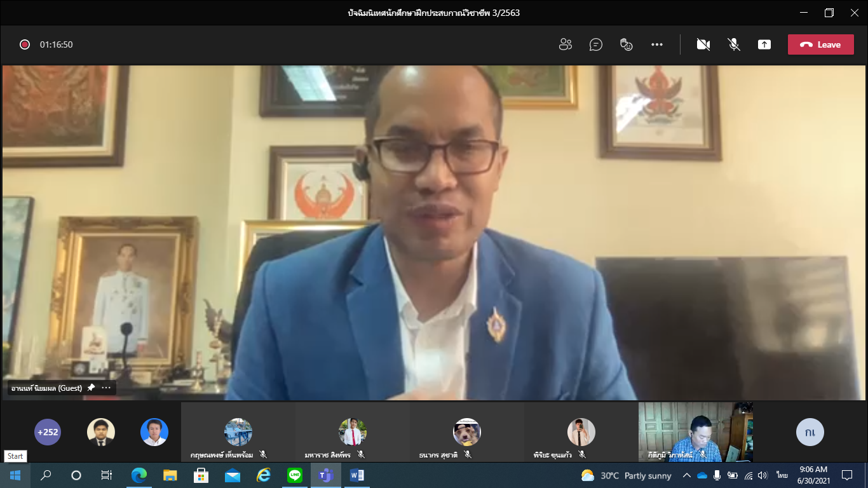The width and height of the screenshot is (868, 488).
Task: Unmute the microphone
Action: pos(733,44)
